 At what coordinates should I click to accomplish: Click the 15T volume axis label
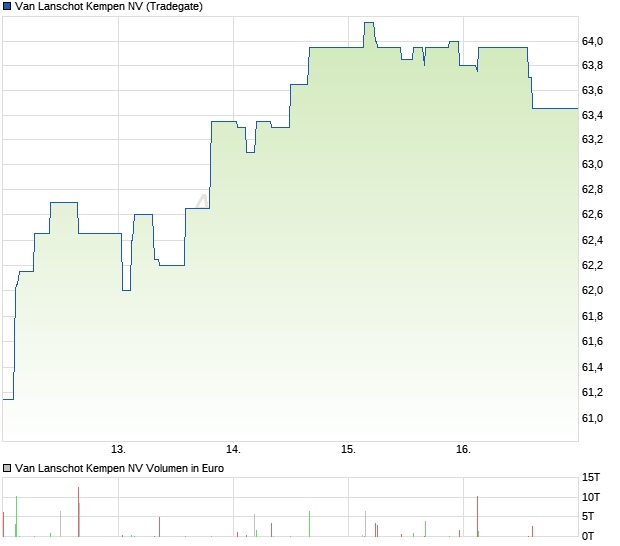[591, 478]
